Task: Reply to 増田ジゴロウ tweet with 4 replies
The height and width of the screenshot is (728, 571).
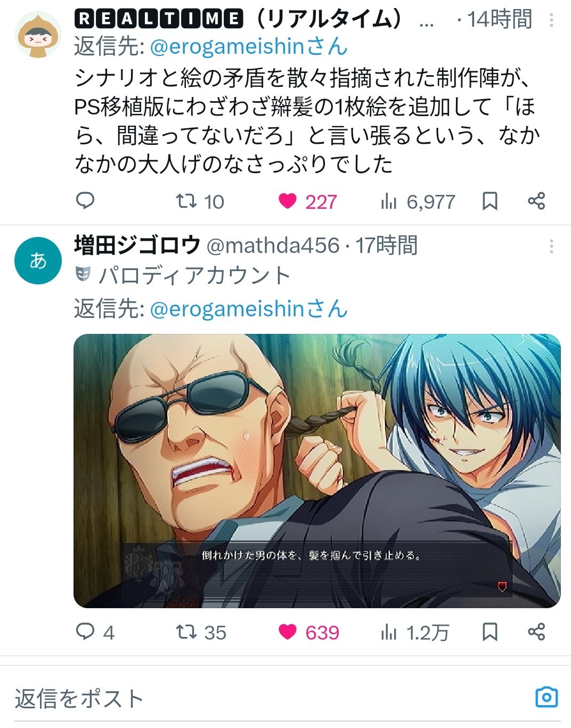Action: pyautogui.click(x=95, y=632)
